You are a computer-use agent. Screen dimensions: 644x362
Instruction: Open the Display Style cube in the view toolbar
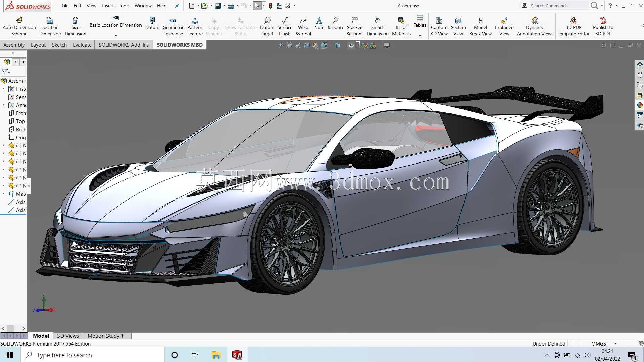click(337, 45)
